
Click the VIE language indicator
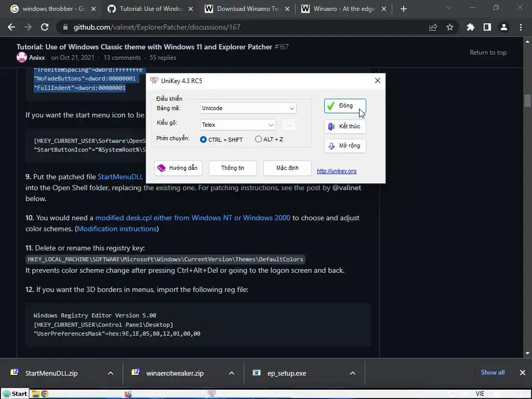[480, 394]
